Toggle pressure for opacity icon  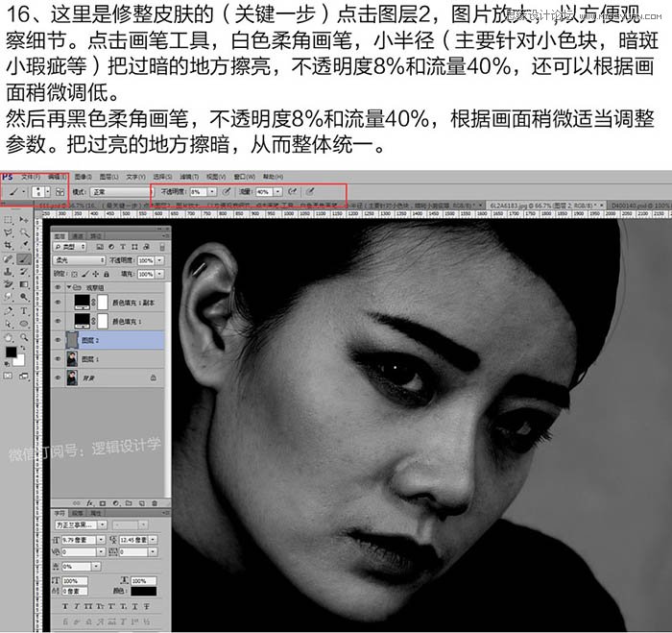(227, 192)
